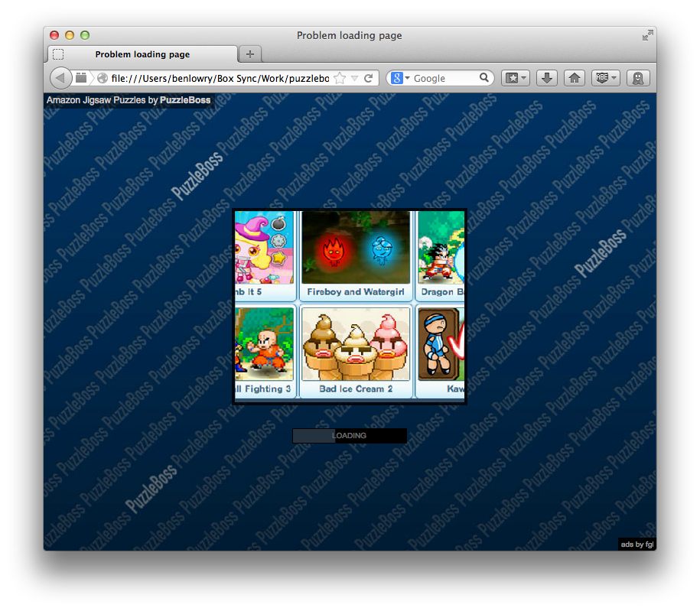Image resolution: width=700 pixels, height=611 pixels.
Task: Bookmark this page with the star icon
Action: pos(340,78)
